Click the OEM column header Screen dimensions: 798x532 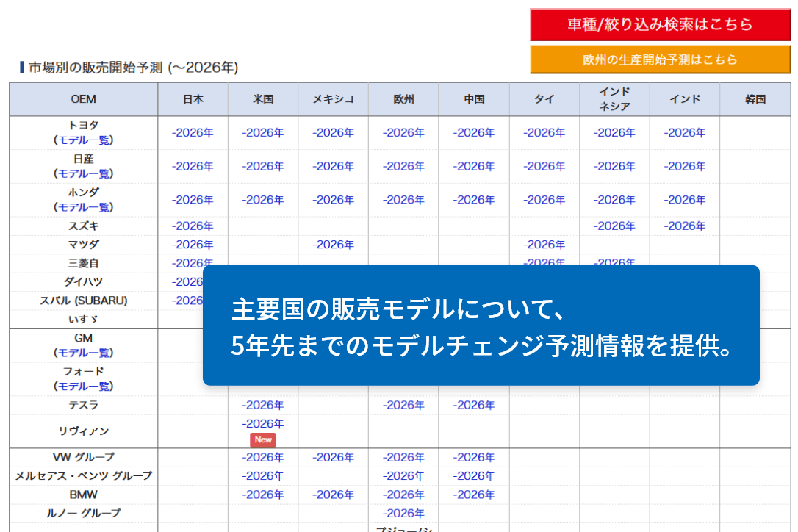point(84,99)
